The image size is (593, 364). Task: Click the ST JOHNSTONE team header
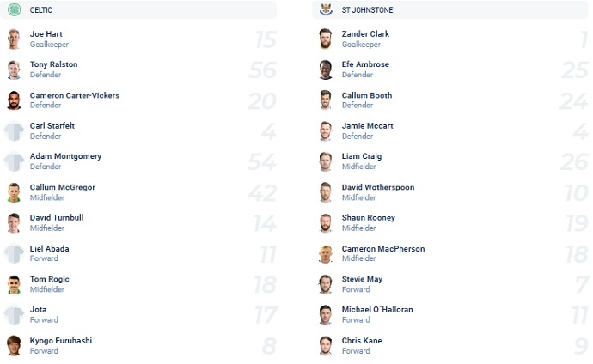tap(370, 10)
